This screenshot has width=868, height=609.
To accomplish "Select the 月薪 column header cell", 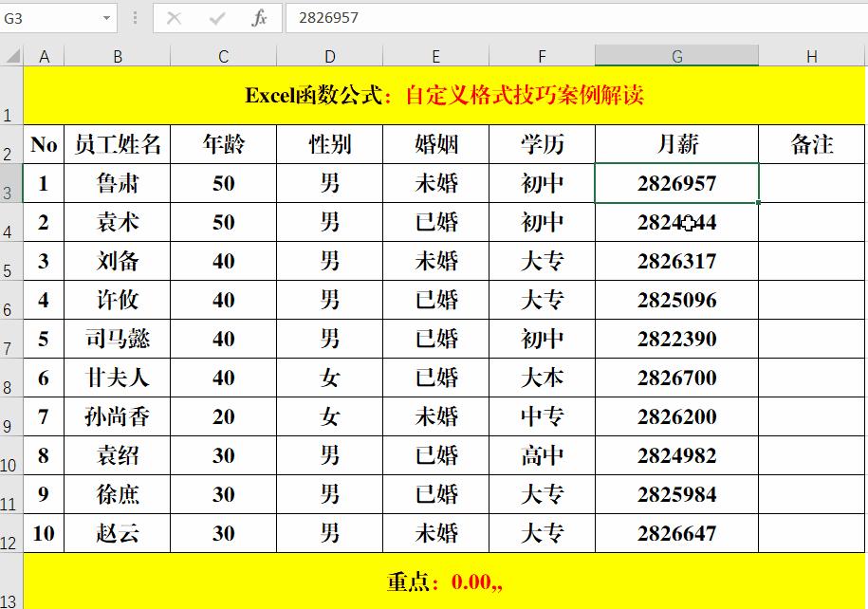I will pyautogui.click(x=676, y=144).
